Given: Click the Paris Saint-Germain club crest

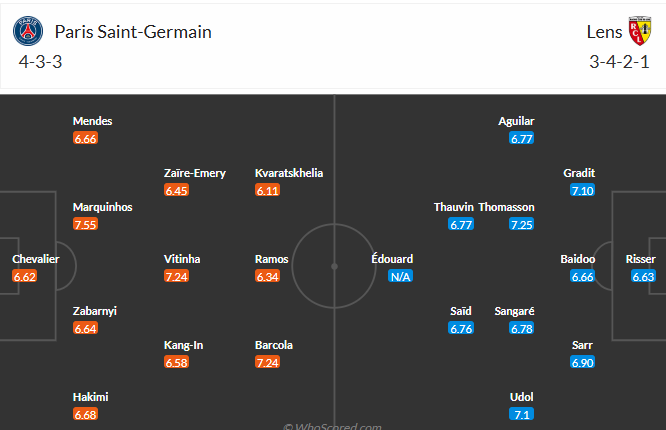Looking at the screenshot, I should (x=28, y=31).
